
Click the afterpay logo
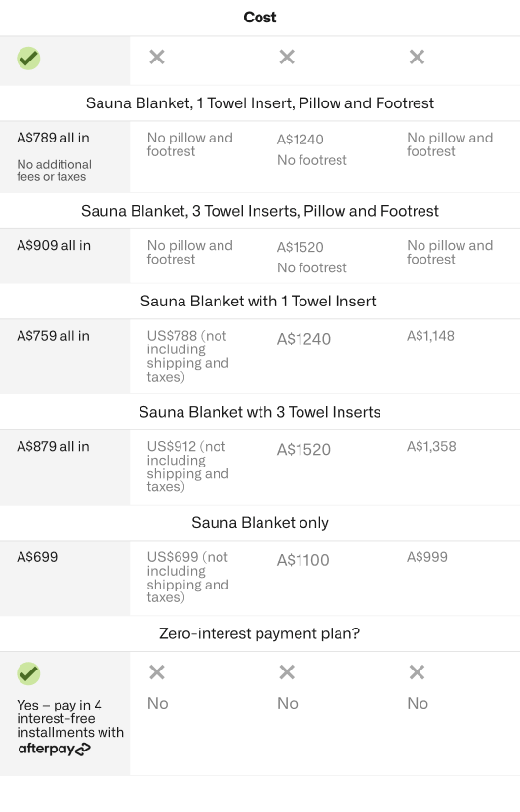54,749
